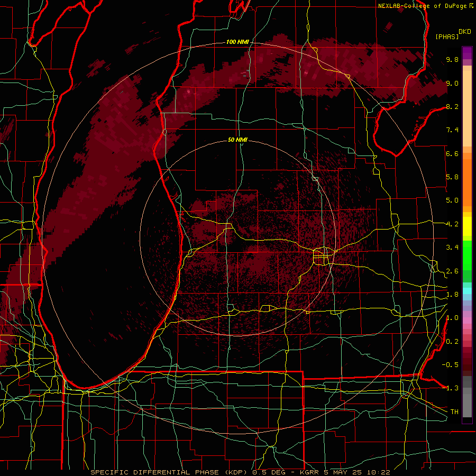Click the 0.2 legend value
The height and width of the screenshot is (476, 476).
tap(452, 342)
